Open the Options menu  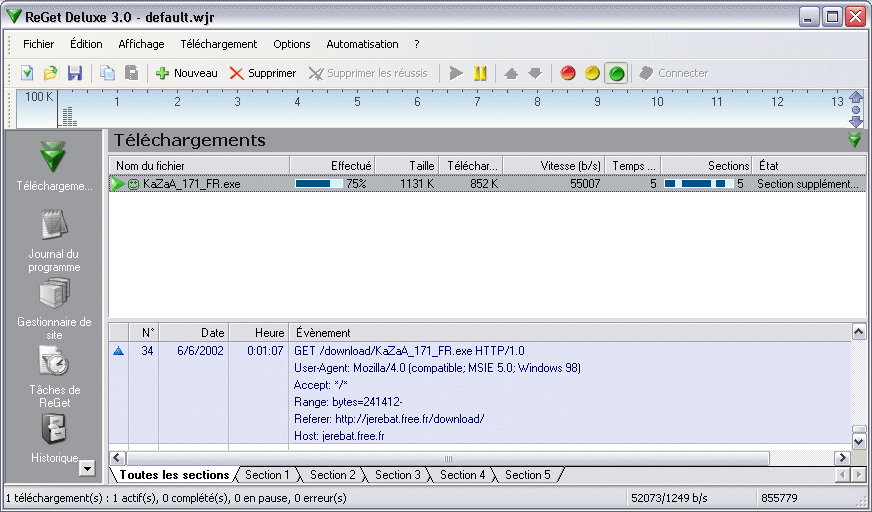(x=291, y=44)
